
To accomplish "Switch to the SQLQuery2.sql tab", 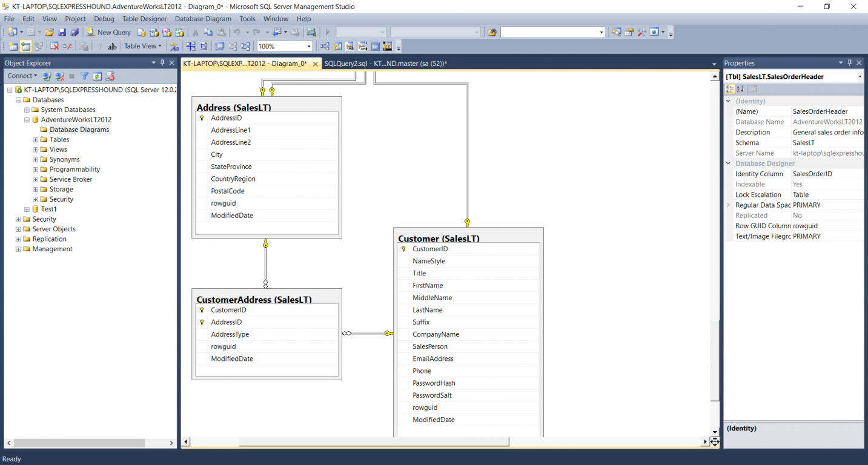I will click(385, 64).
